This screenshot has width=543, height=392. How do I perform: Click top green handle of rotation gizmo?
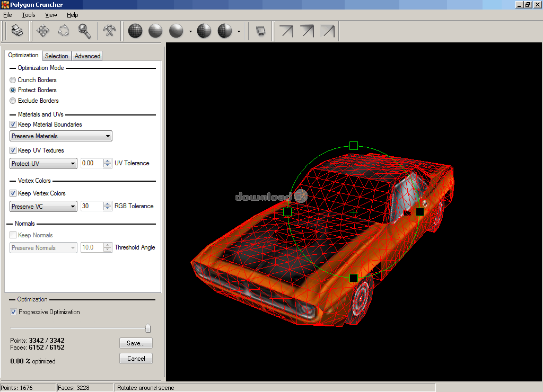pyautogui.click(x=354, y=145)
